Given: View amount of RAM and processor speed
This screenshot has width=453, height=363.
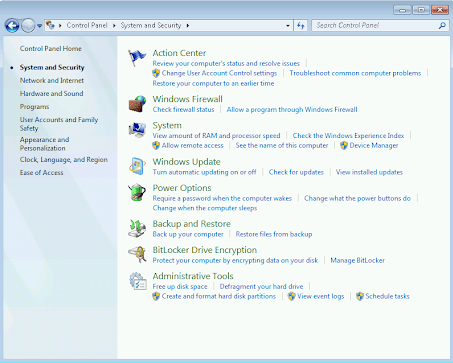Looking at the screenshot, I should tap(216, 136).
